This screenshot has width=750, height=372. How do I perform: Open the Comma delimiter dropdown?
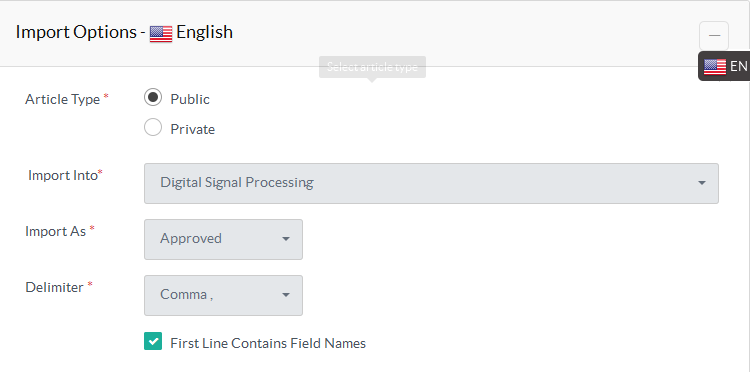[223, 295]
